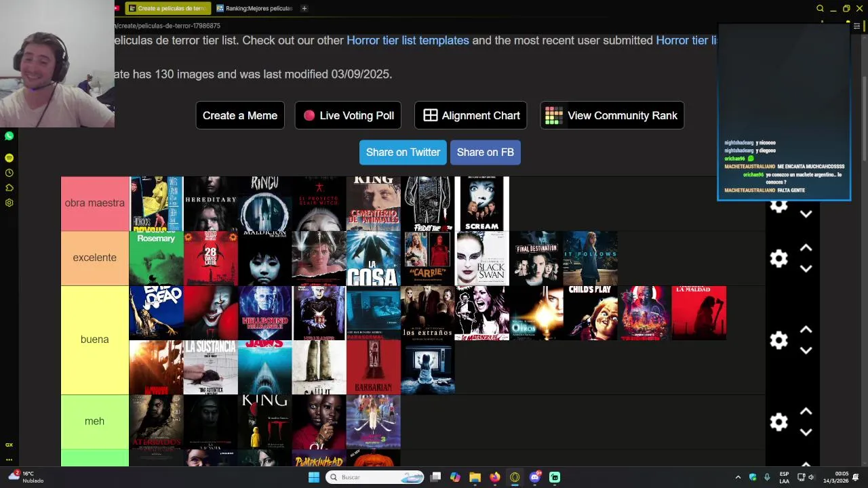Select the It Follows poster thumbnail

tap(591, 258)
